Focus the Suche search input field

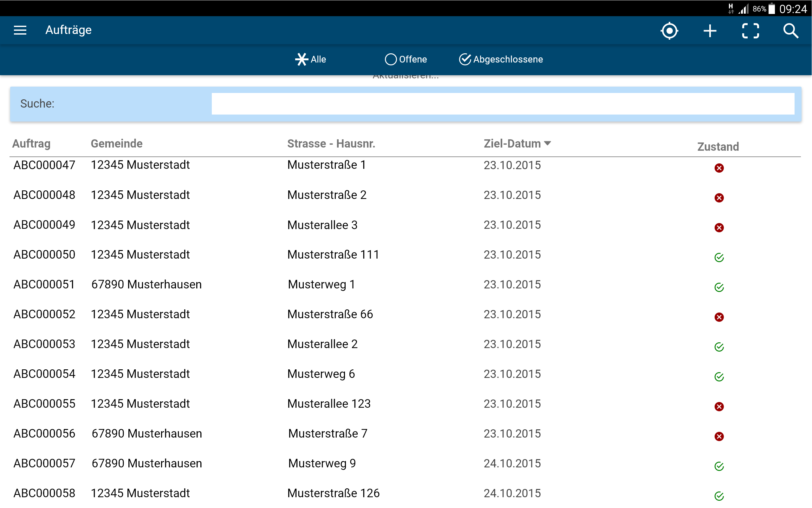pos(503,104)
